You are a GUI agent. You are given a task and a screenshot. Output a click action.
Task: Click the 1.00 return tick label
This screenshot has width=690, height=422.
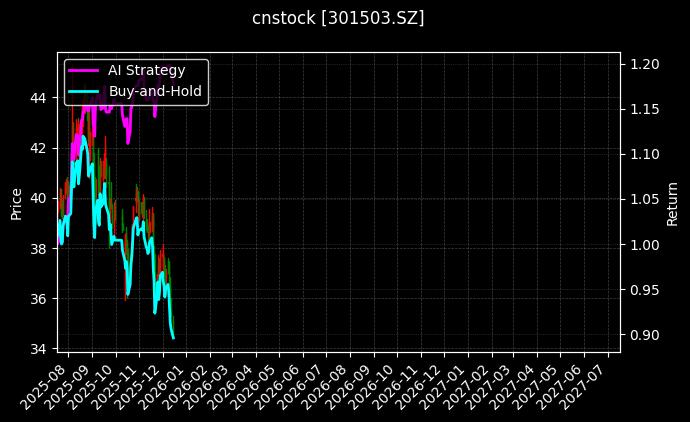click(645, 245)
